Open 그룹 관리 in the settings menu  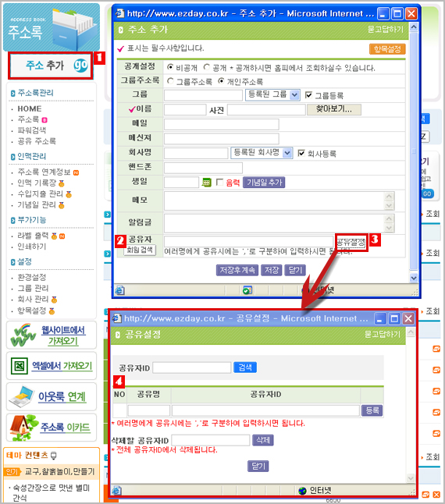pos(33,288)
